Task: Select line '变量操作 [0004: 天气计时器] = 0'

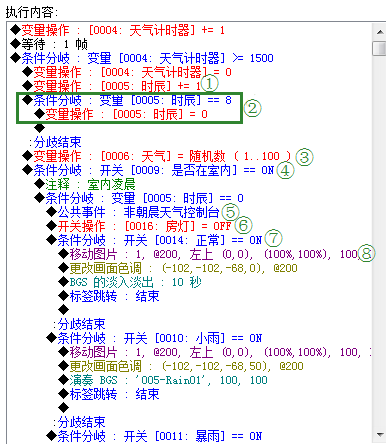Action: tap(127, 72)
